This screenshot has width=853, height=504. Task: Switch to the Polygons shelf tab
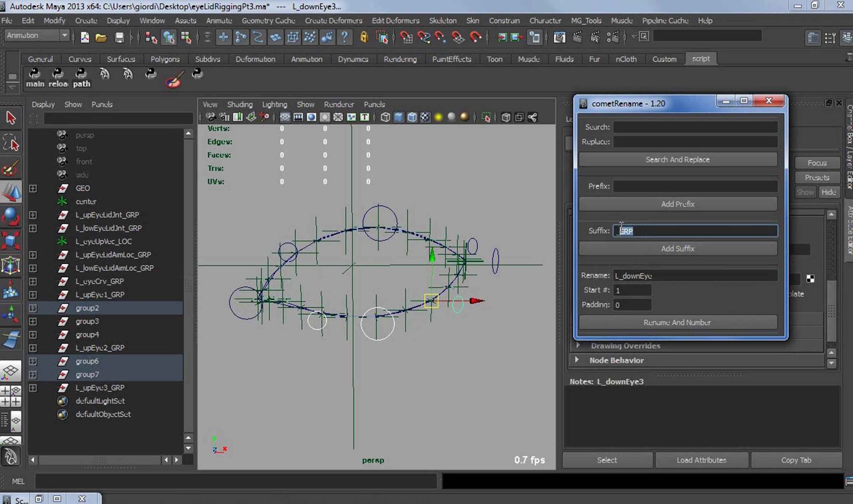pyautogui.click(x=165, y=59)
